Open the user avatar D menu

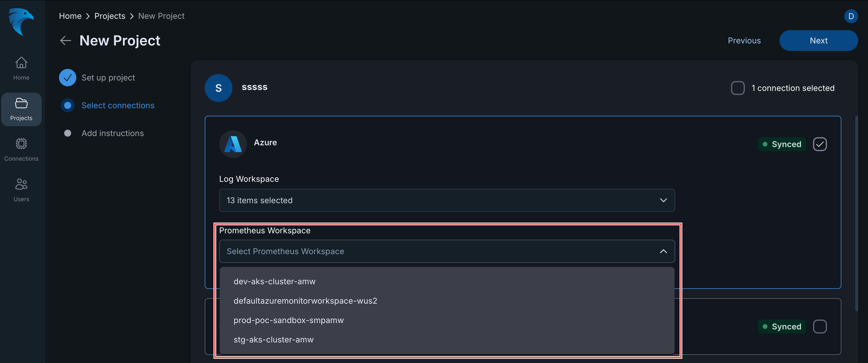click(850, 16)
